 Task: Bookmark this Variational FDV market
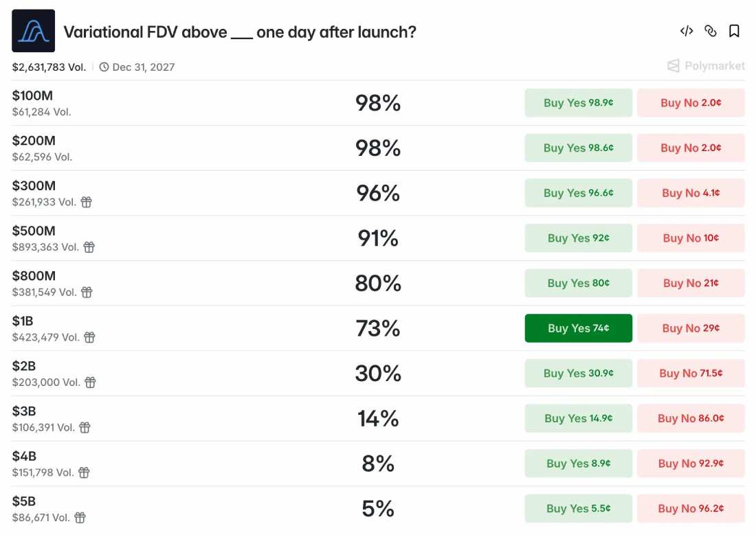734,32
